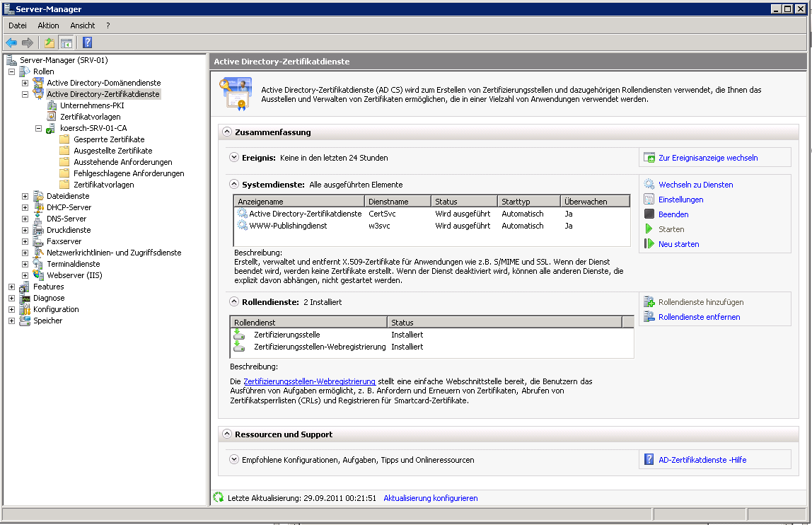Screen dimensions: 812x525
Task: Open the Zur Ereignisanzeige wechseln link
Action: pos(708,158)
